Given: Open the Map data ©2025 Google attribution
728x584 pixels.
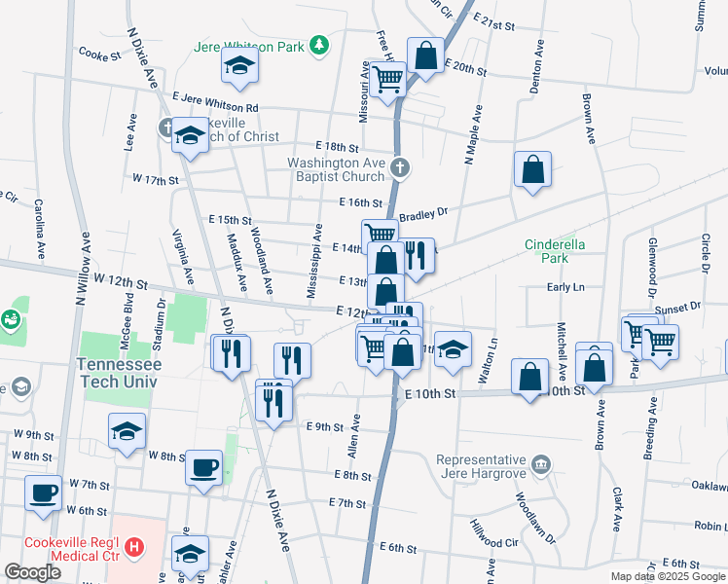Looking at the screenshot, I should [668, 577].
